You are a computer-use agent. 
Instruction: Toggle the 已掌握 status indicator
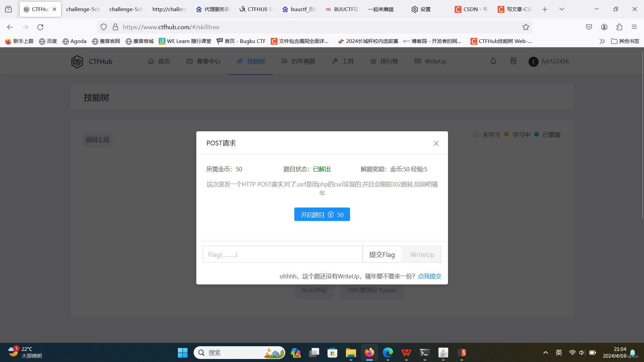(537, 134)
